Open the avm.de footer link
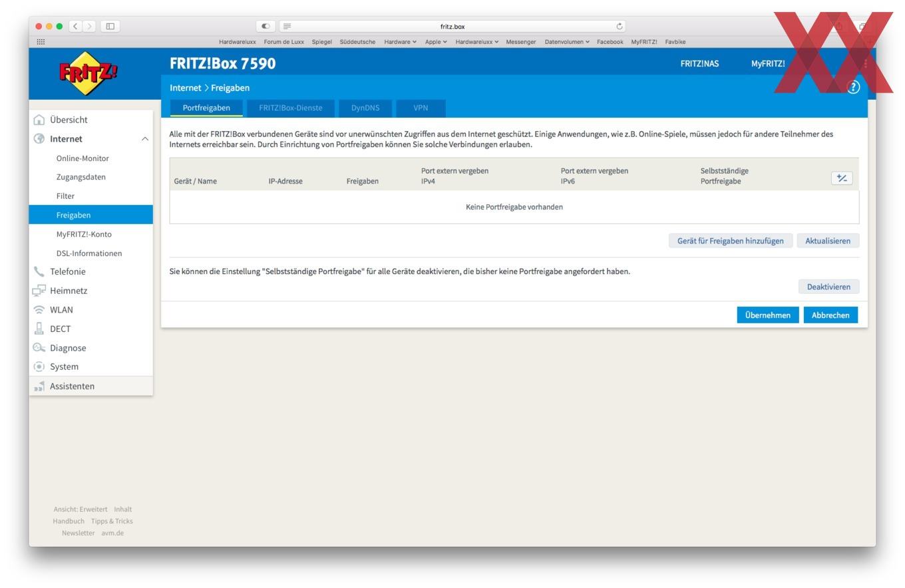Screen dimensions: 905x588 click(x=112, y=533)
